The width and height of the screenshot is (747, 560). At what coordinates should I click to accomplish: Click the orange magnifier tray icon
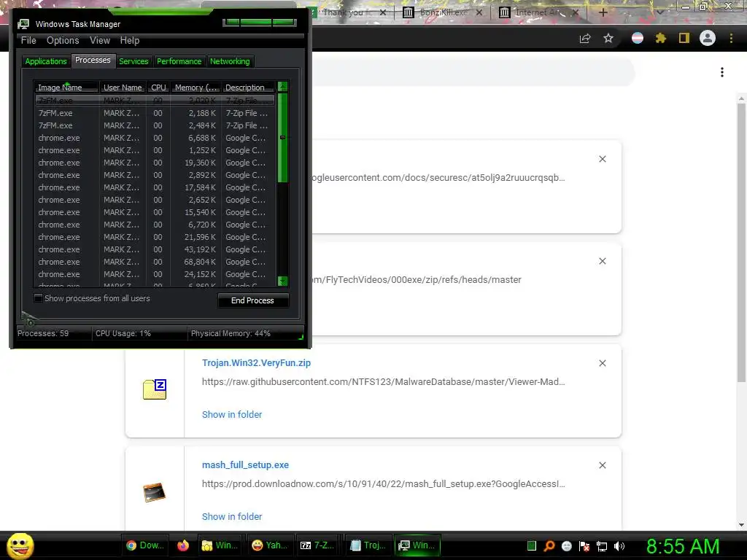[549, 545]
